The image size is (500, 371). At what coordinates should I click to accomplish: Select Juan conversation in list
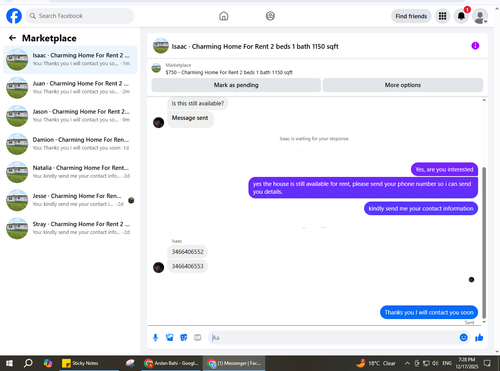click(70, 88)
